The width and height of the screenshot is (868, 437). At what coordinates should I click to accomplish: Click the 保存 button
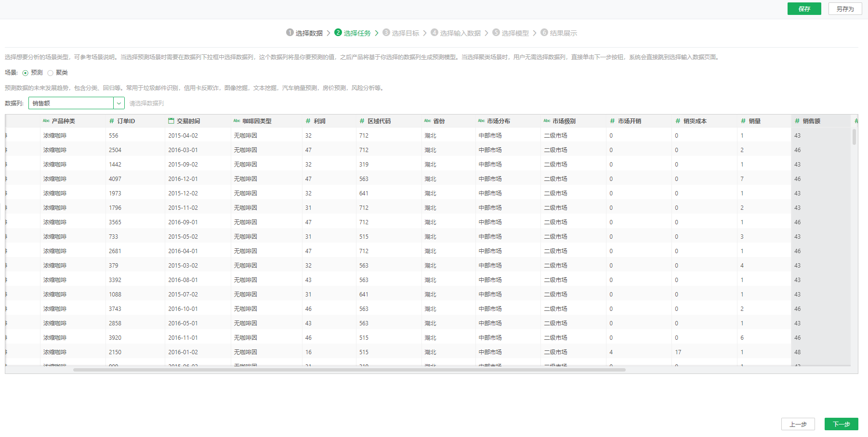point(804,9)
